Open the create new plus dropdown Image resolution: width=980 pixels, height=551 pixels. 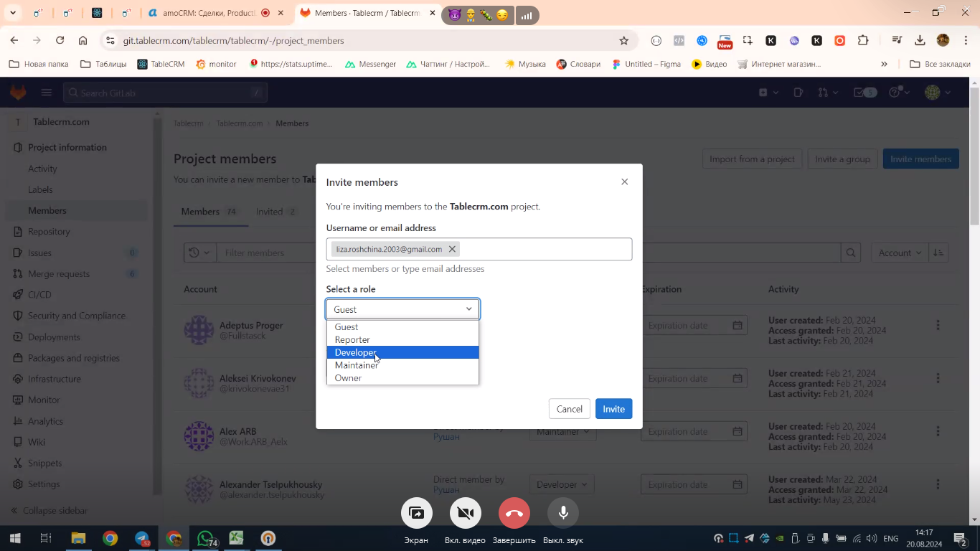768,93
